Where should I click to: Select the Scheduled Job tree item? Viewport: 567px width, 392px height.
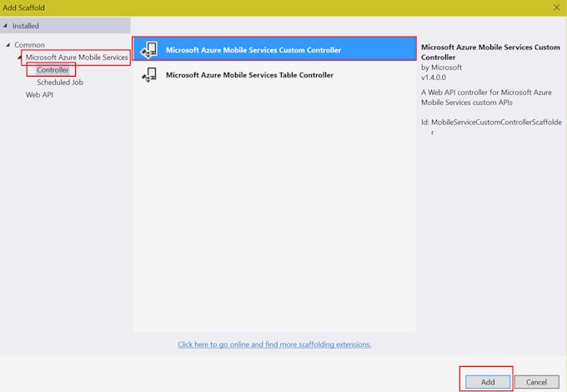tap(60, 82)
